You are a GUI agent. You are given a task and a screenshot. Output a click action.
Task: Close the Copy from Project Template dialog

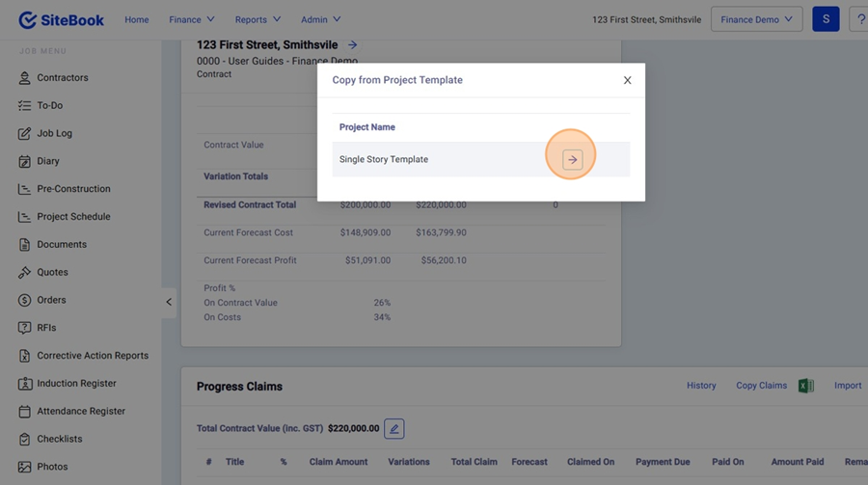click(x=627, y=80)
